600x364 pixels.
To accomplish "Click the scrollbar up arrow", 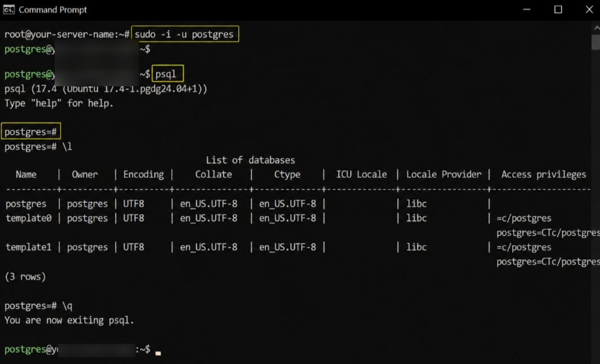I will tap(596, 28).
